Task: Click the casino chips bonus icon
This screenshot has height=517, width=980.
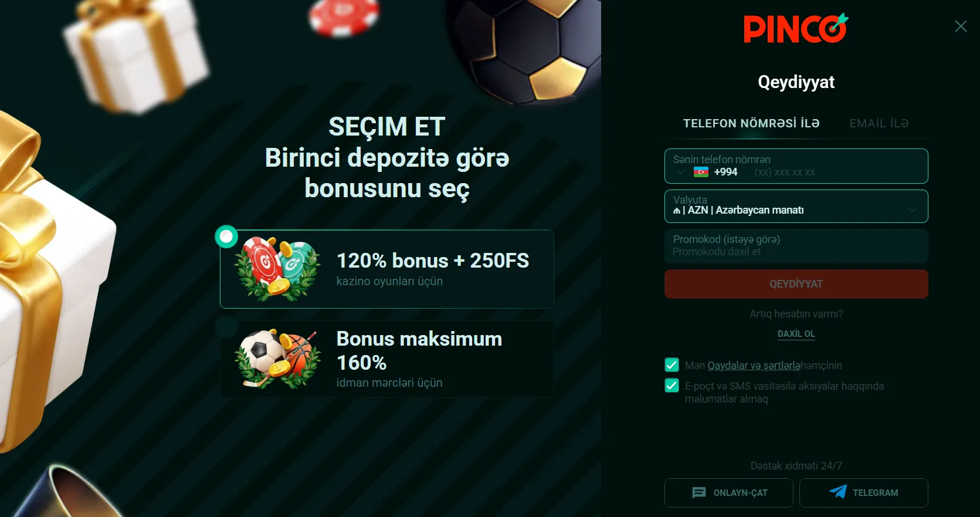Action: pos(277,269)
